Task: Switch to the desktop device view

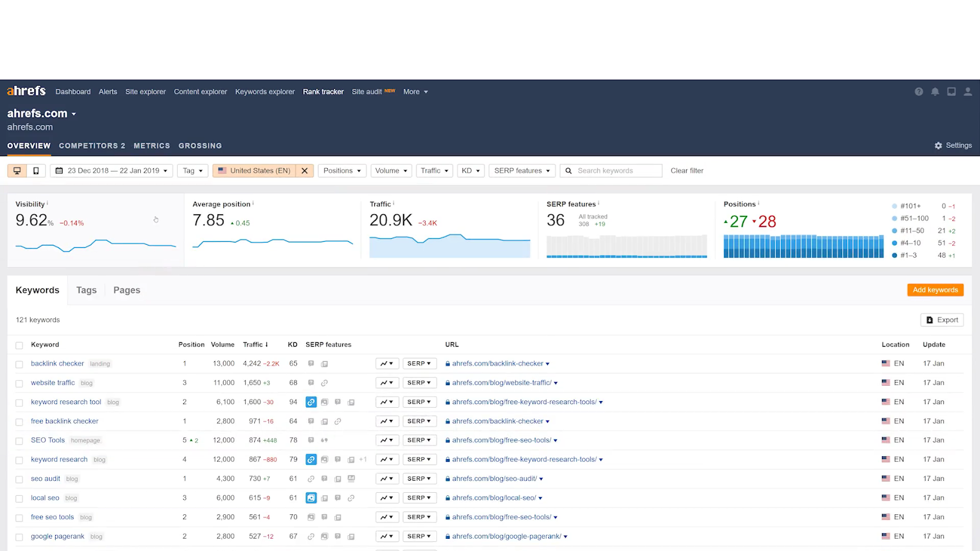Action: [x=17, y=171]
